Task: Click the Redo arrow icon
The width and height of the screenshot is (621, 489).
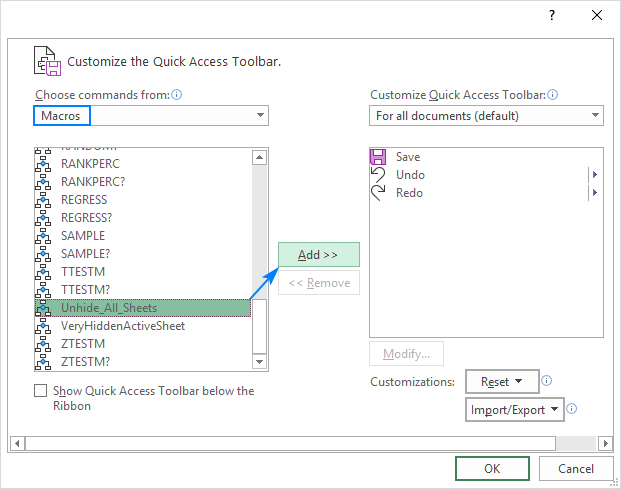Action: coord(378,193)
